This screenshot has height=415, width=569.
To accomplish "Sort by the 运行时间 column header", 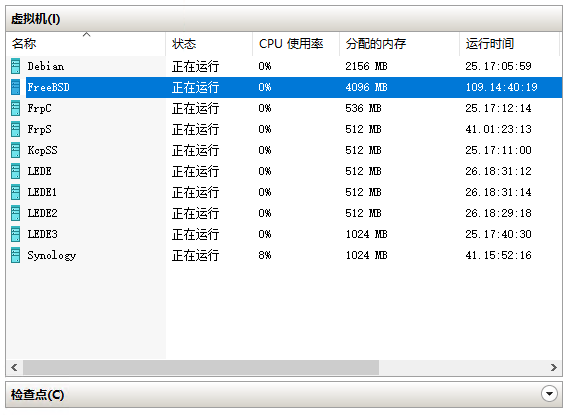I will (x=509, y=44).
